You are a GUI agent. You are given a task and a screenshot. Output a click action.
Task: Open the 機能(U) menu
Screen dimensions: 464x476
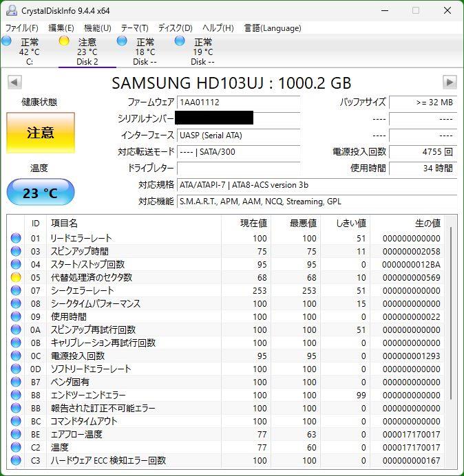pyautogui.click(x=98, y=28)
